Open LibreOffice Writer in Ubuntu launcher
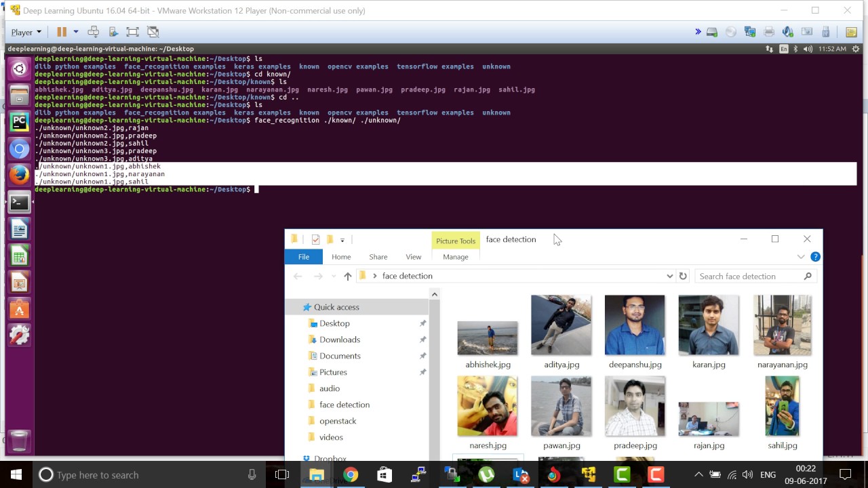The height and width of the screenshot is (488, 868). [x=19, y=230]
